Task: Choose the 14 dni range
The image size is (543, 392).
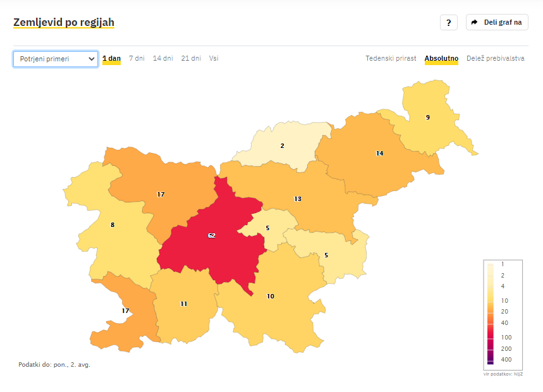Action: pos(162,59)
